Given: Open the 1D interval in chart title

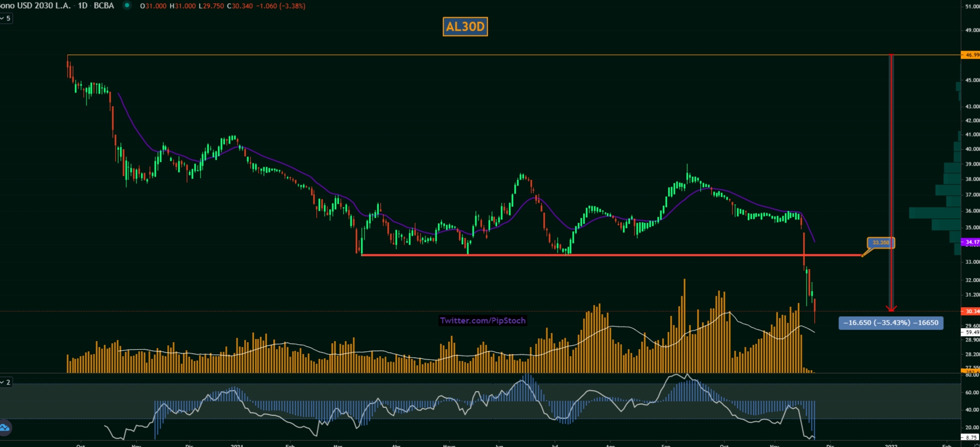Looking at the screenshot, I should coord(82,5).
